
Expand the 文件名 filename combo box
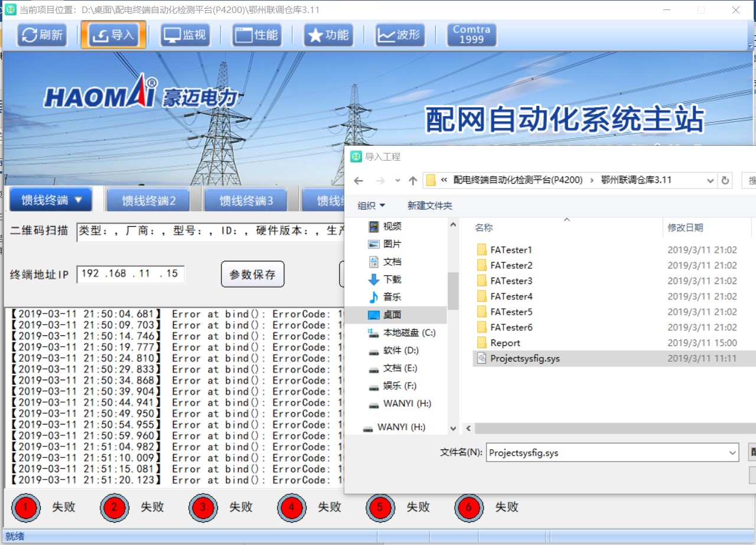pyautogui.click(x=732, y=453)
